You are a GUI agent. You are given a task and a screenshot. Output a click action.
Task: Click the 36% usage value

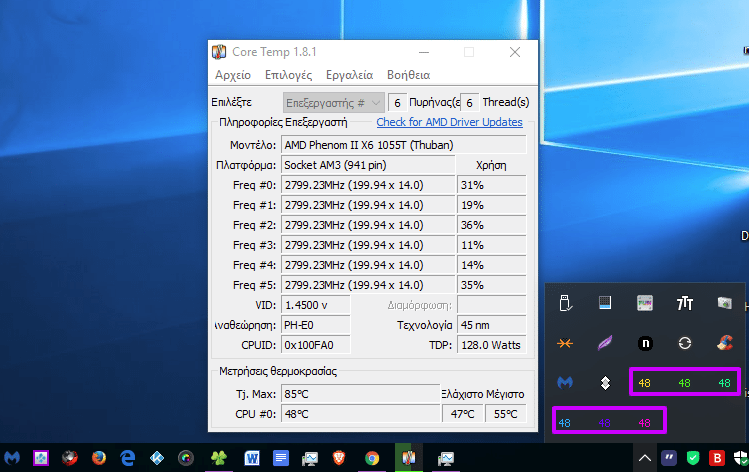tap(492, 225)
